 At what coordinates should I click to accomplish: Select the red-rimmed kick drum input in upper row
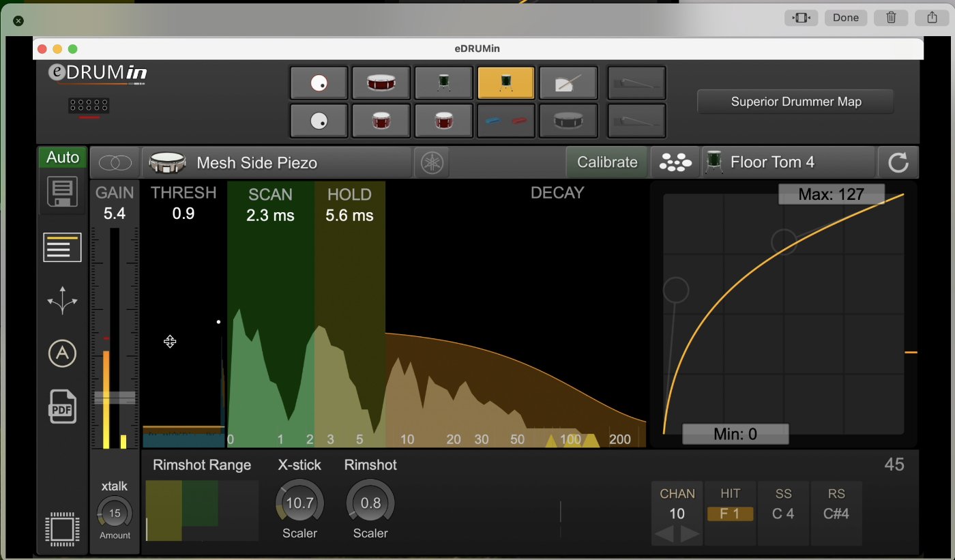click(x=319, y=83)
